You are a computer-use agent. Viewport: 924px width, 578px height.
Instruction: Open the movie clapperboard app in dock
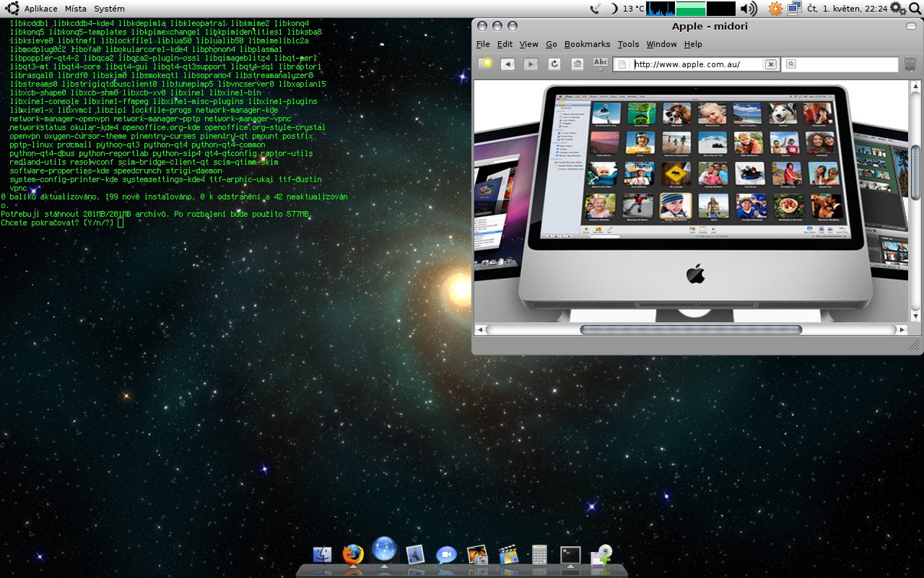(x=508, y=554)
